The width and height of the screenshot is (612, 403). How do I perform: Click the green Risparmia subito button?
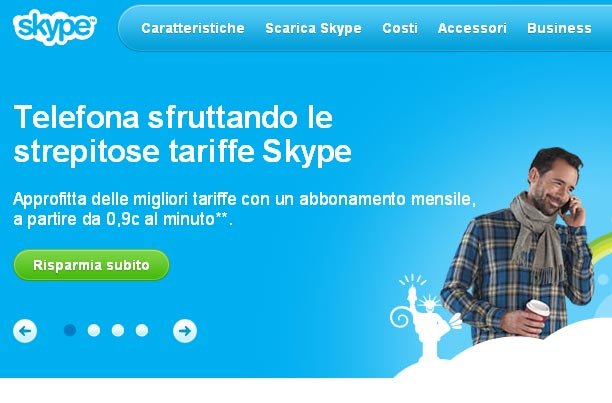(x=91, y=265)
